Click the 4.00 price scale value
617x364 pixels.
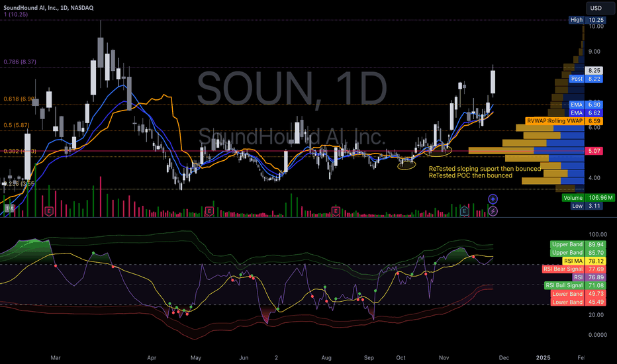(594, 178)
